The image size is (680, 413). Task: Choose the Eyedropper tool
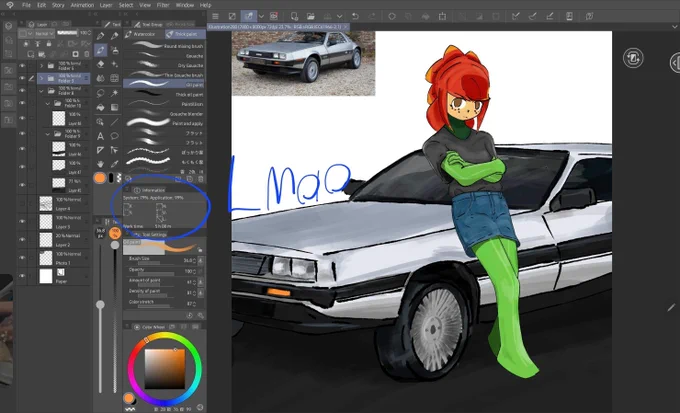click(x=114, y=164)
